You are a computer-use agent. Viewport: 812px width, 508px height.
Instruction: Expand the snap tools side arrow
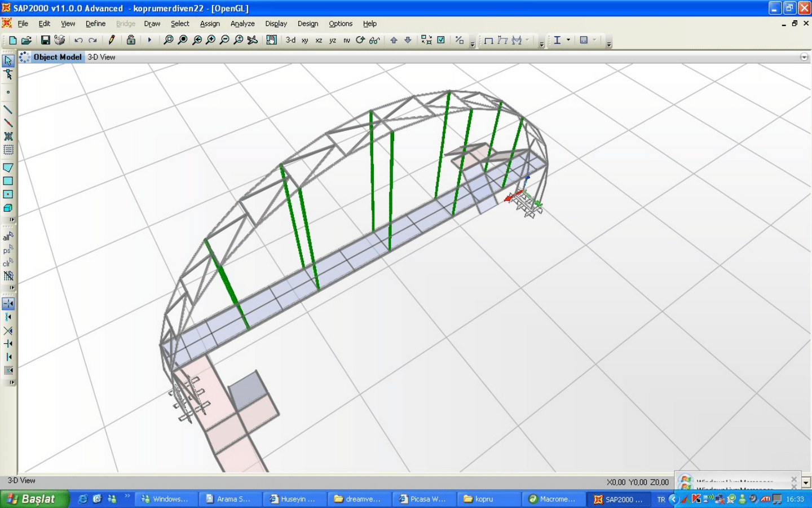11,383
